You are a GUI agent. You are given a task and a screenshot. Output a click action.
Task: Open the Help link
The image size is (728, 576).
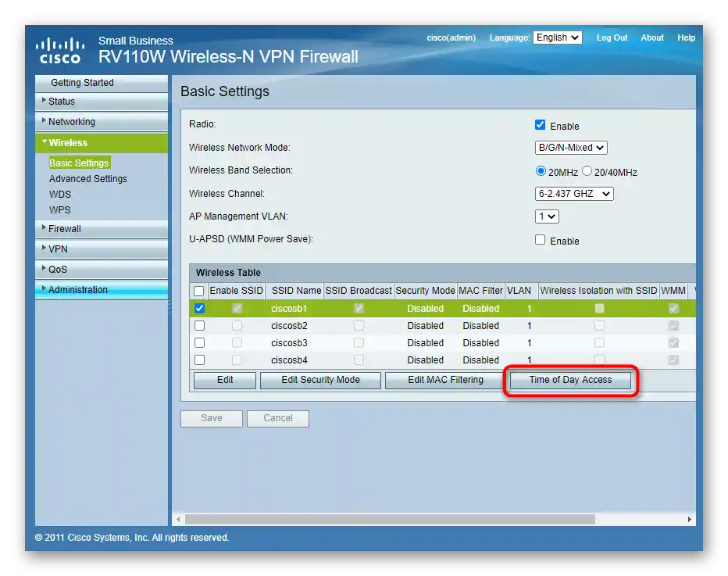[x=686, y=38]
